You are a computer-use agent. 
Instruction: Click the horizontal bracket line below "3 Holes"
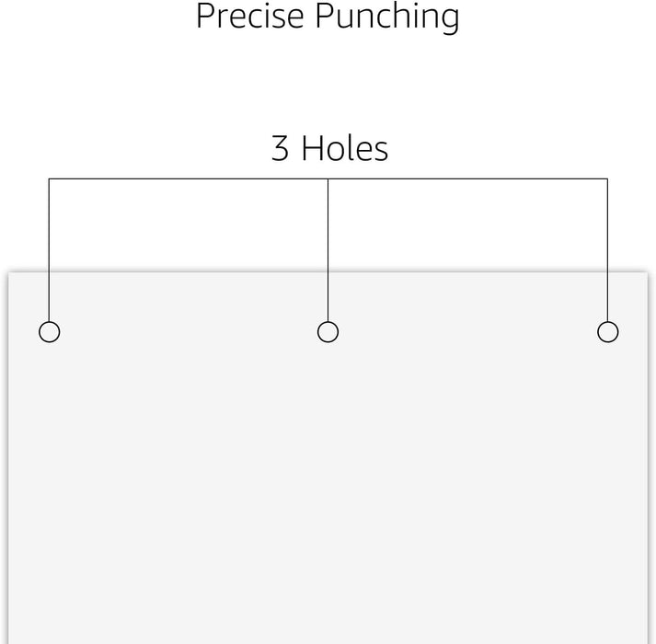click(x=328, y=179)
